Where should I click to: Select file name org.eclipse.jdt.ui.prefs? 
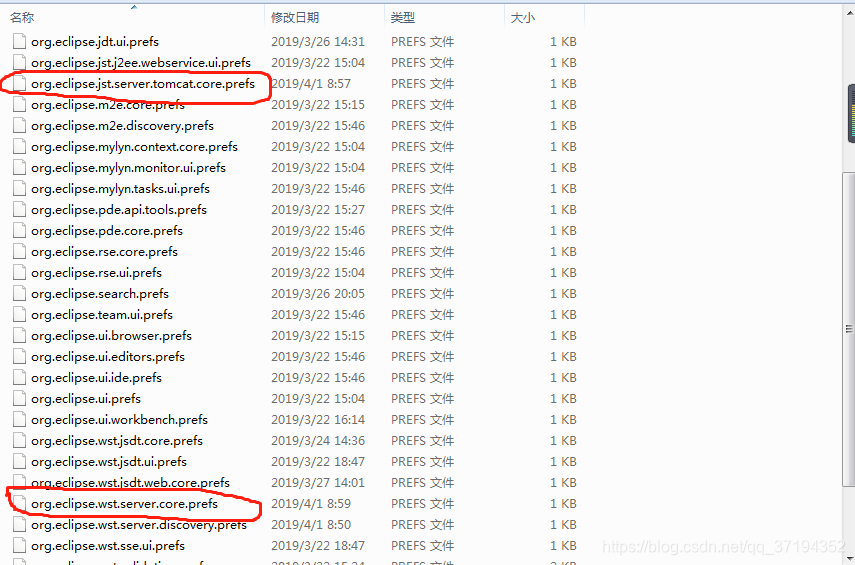point(95,41)
